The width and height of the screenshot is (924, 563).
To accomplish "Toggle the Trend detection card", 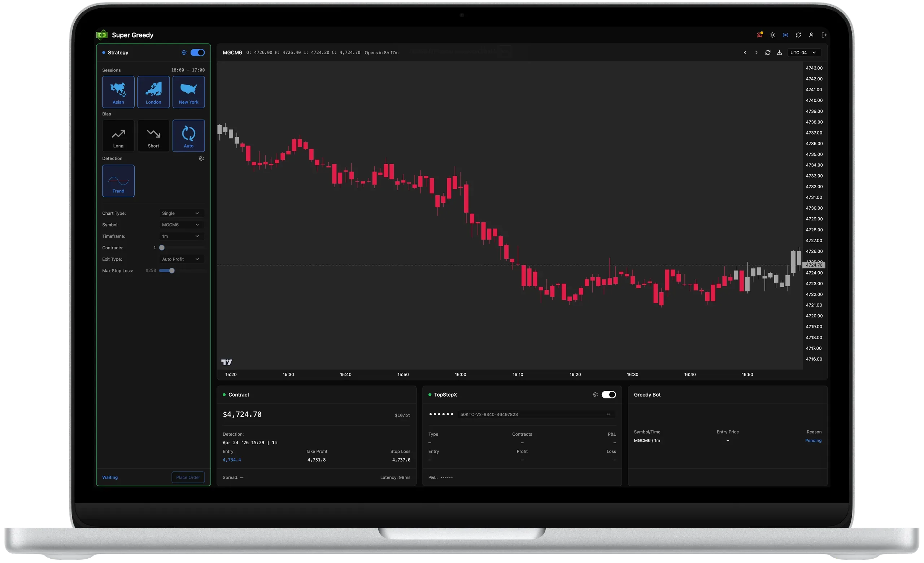I will [x=118, y=181].
